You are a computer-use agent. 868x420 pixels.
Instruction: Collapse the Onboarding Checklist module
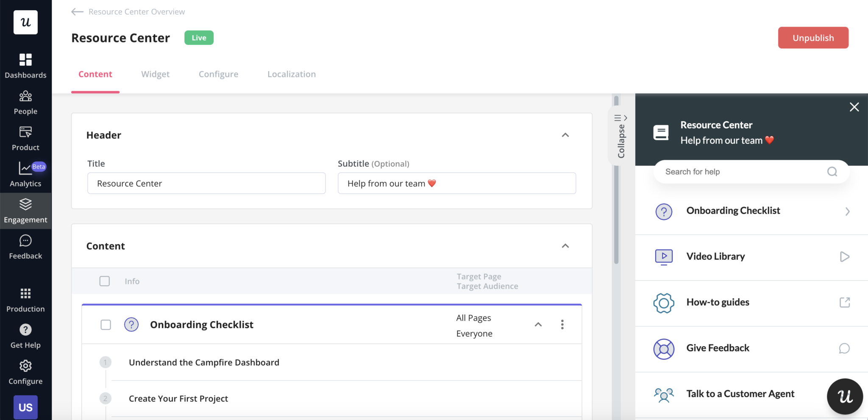(x=538, y=325)
